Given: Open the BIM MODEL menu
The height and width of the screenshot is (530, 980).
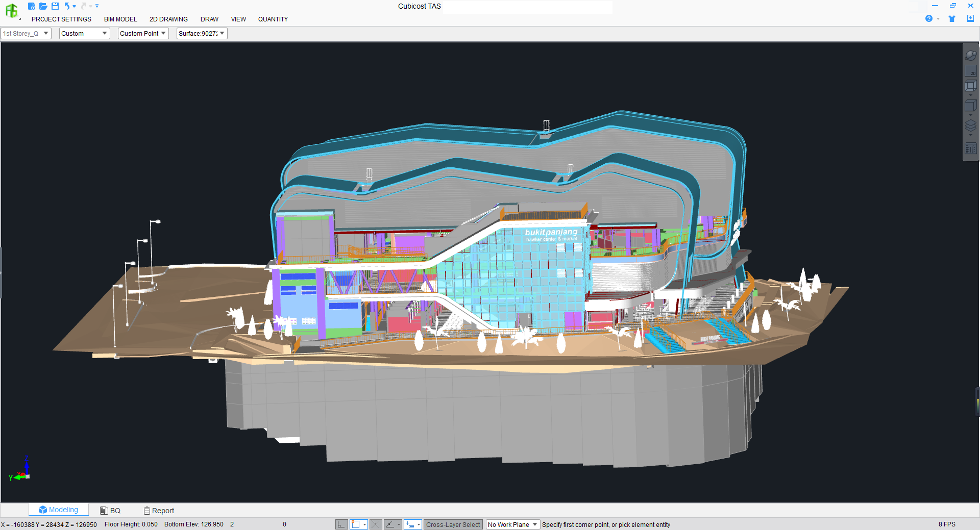Looking at the screenshot, I should [x=120, y=19].
